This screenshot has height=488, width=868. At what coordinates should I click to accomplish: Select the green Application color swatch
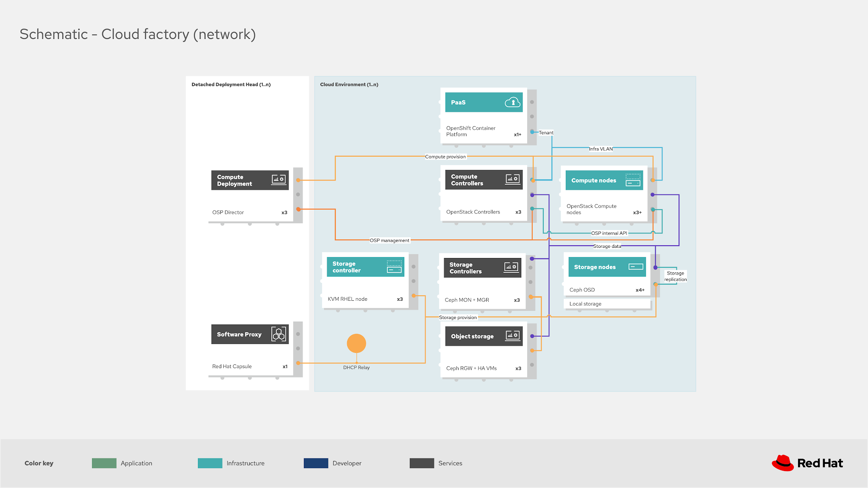(104, 463)
